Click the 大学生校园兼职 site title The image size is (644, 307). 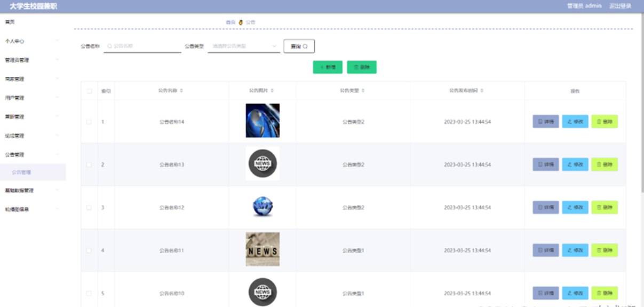point(33,6)
